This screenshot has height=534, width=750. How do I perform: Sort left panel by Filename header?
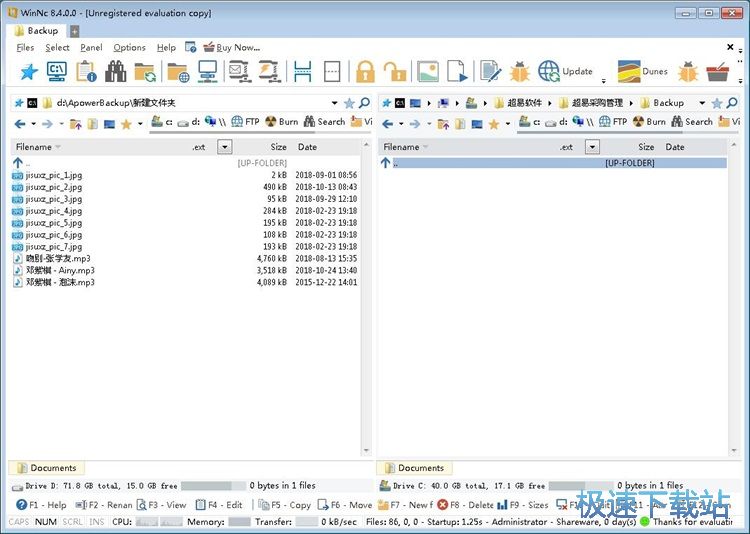point(33,147)
